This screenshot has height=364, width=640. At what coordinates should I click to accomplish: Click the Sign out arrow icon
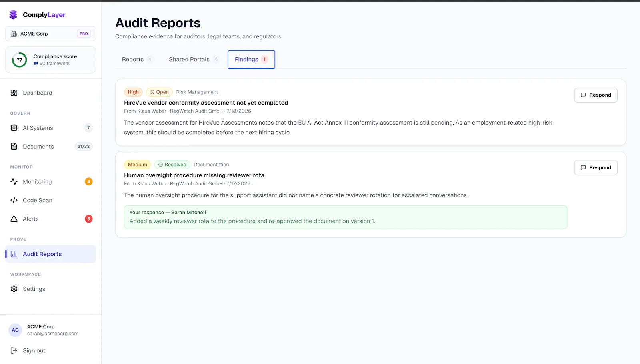click(14, 350)
